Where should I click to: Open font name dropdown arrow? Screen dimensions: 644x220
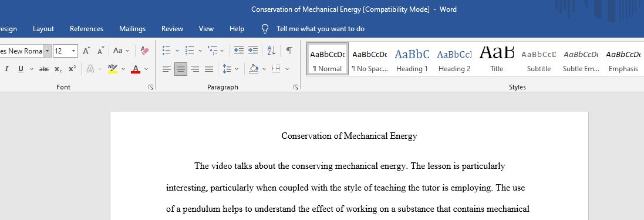tap(47, 51)
